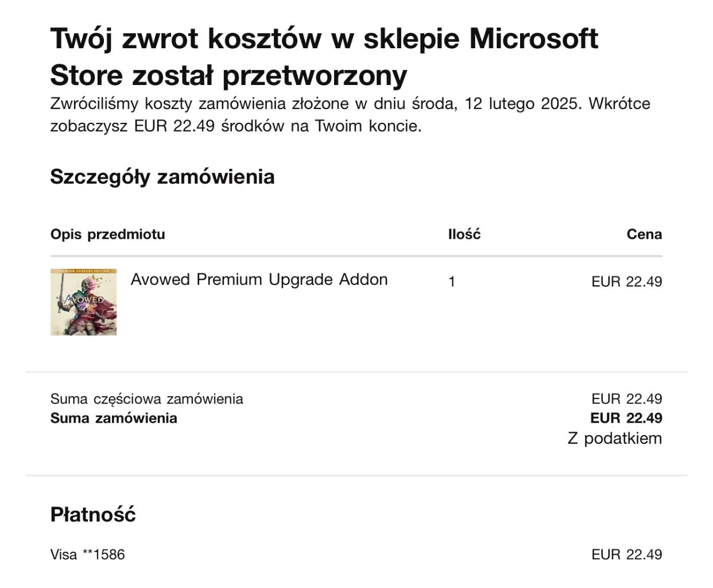Select the Szczegóły zamówienia section heading

[x=162, y=176]
